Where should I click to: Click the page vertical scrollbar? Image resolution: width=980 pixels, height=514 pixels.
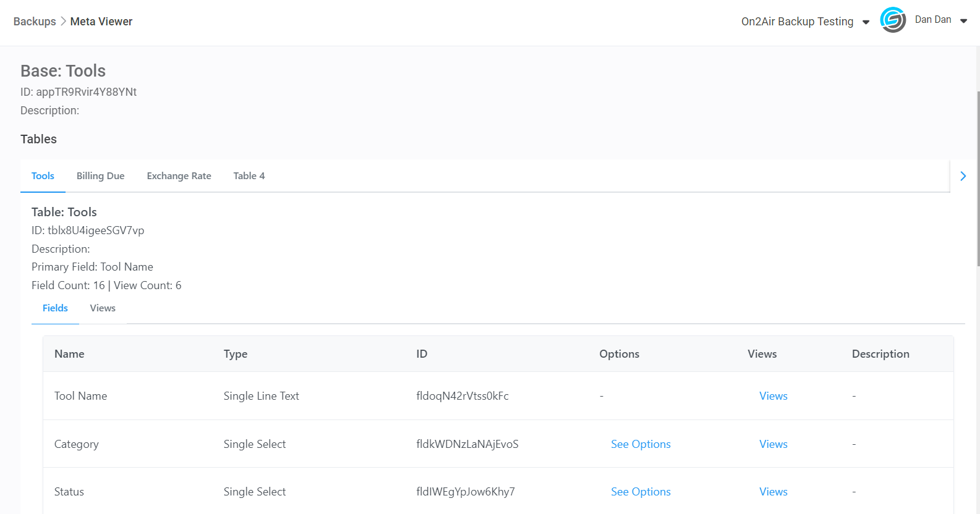(978, 179)
